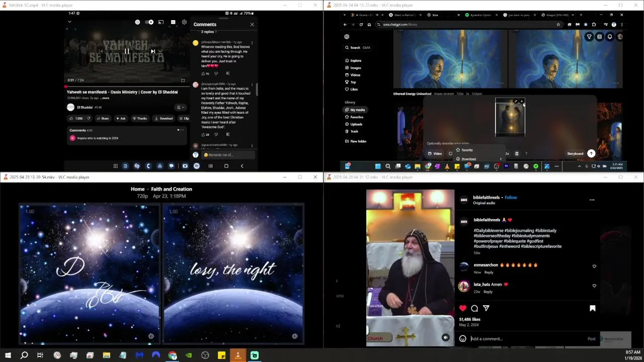Click the Storyboard button
The image size is (644, 362).
click(575, 154)
